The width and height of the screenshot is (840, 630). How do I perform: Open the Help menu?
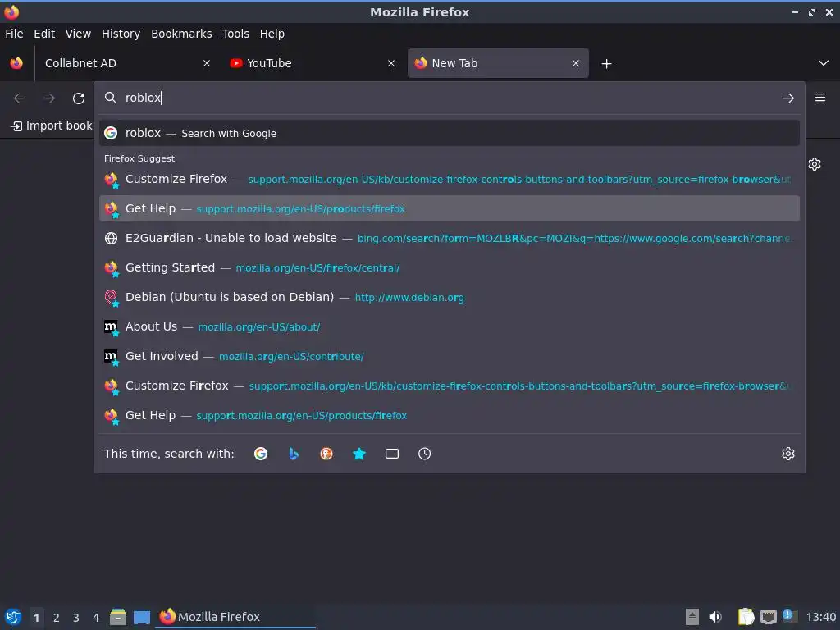pyautogui.click(x=272, y=34)
